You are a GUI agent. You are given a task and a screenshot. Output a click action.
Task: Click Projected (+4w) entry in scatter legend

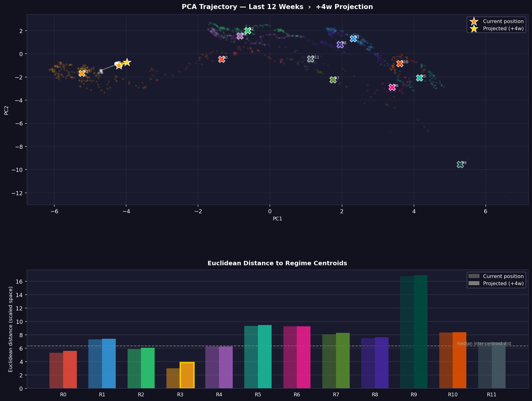pos(503,29)
